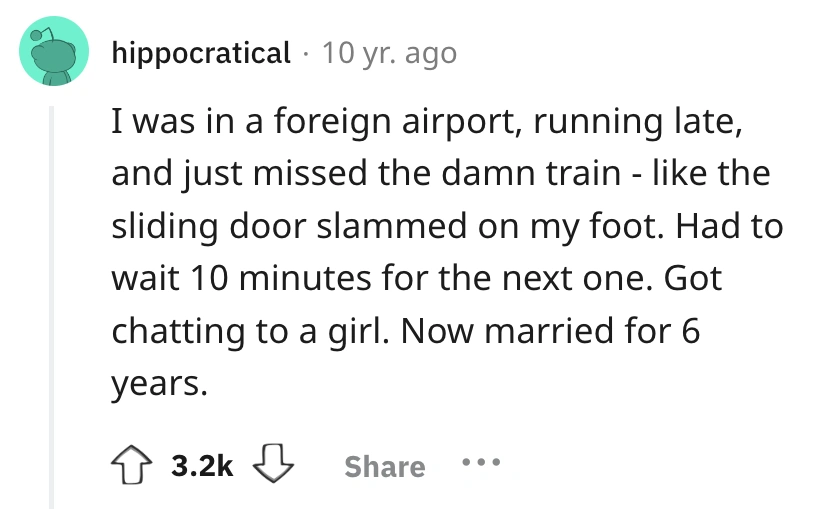Viewport: 830px width, 509px height.
Task: Click the word "years." ending the comment
Action: click(x=160, y=383)
